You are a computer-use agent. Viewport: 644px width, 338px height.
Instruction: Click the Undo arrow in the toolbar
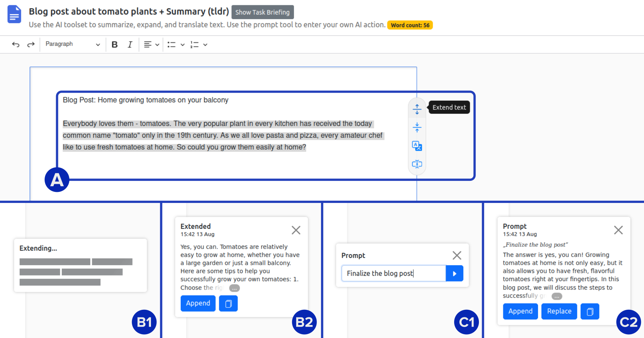point(16,45)
